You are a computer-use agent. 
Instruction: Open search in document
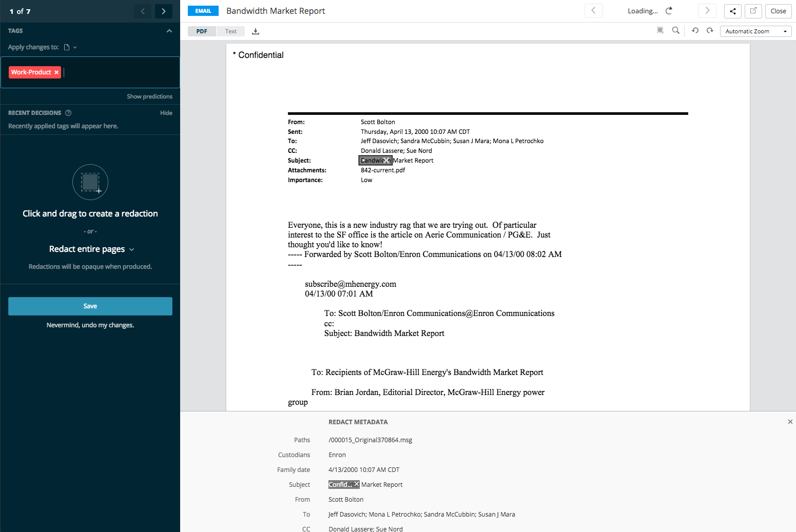click(x=676, y=30)
